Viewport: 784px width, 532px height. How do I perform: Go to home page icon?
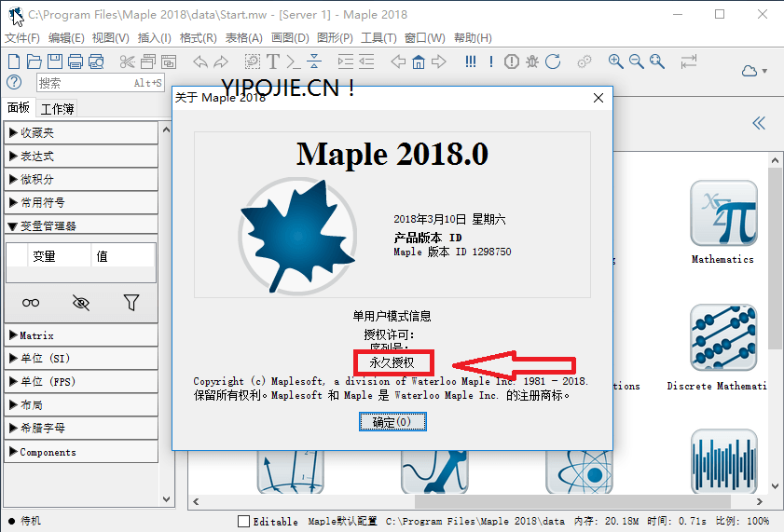coord(419,61)
